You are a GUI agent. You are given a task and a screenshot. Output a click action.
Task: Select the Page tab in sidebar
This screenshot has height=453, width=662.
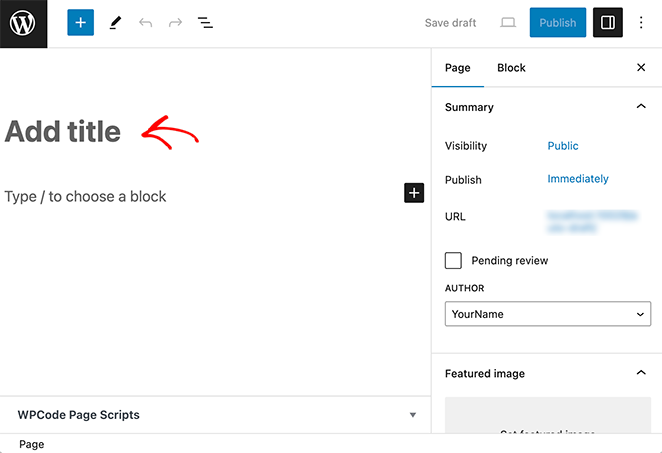point(457,68)
